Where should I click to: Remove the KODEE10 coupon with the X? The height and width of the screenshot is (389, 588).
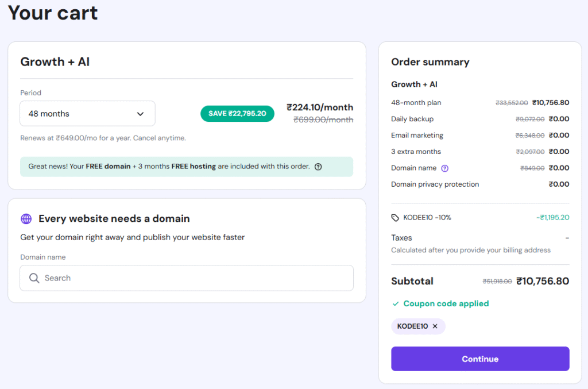click(435, 326)
